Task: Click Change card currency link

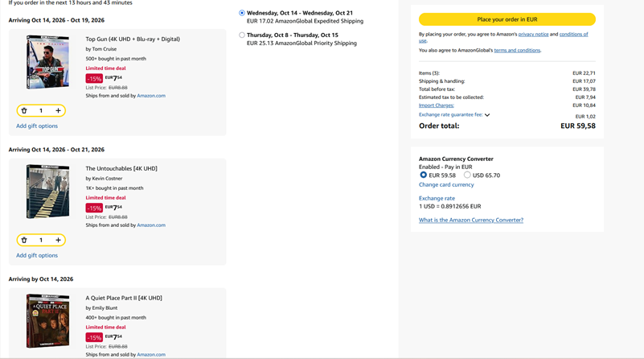Action: coord(446,184)
